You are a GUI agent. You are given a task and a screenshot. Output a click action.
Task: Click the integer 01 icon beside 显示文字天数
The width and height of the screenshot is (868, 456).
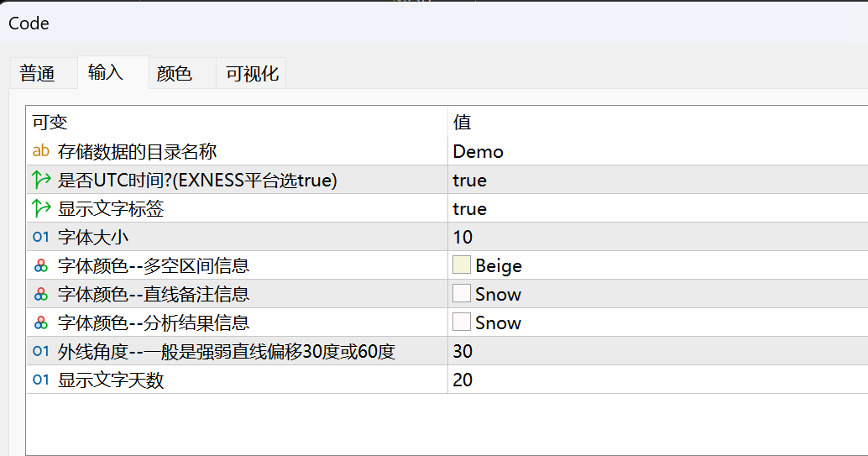pyautogui.click(x=41, y=380)
